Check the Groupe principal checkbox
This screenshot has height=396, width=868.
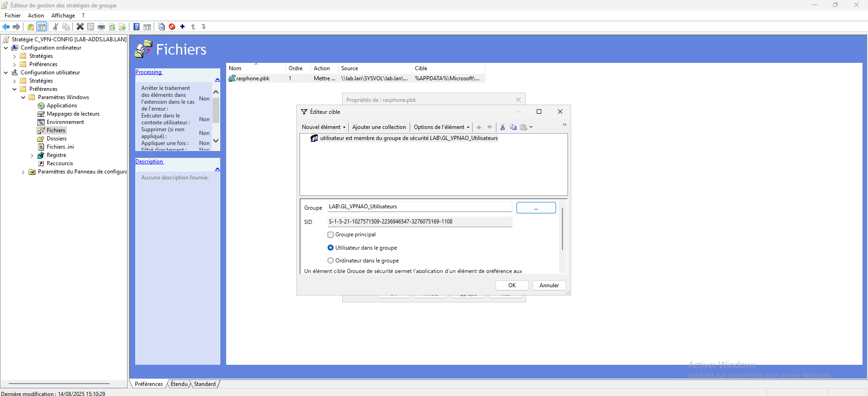click(330, 234)
